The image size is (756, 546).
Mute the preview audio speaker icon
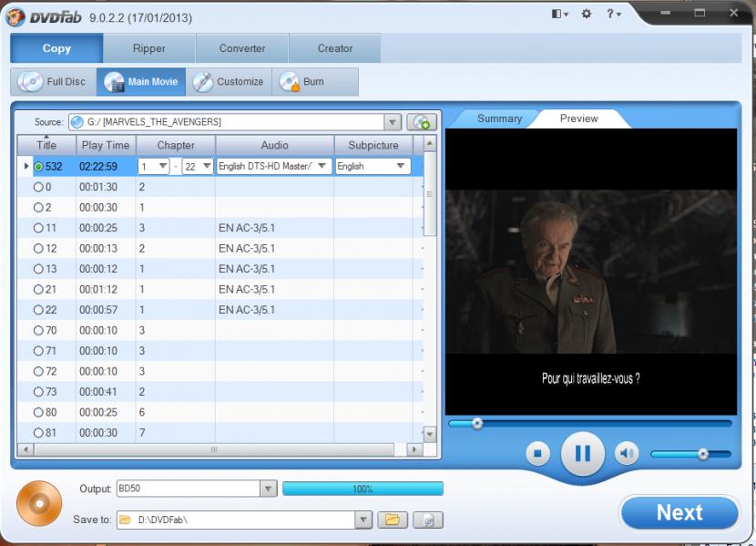click(x=627, y=453)
